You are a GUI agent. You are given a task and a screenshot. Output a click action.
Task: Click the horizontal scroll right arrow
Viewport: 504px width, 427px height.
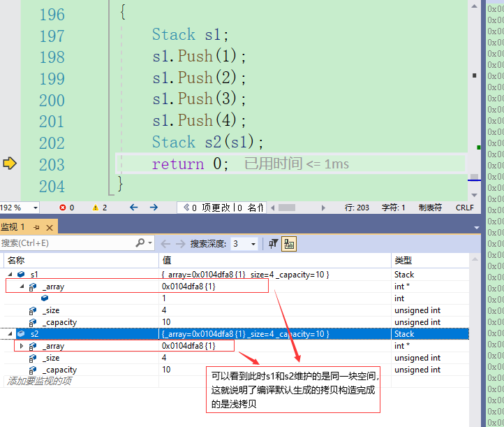323,208
